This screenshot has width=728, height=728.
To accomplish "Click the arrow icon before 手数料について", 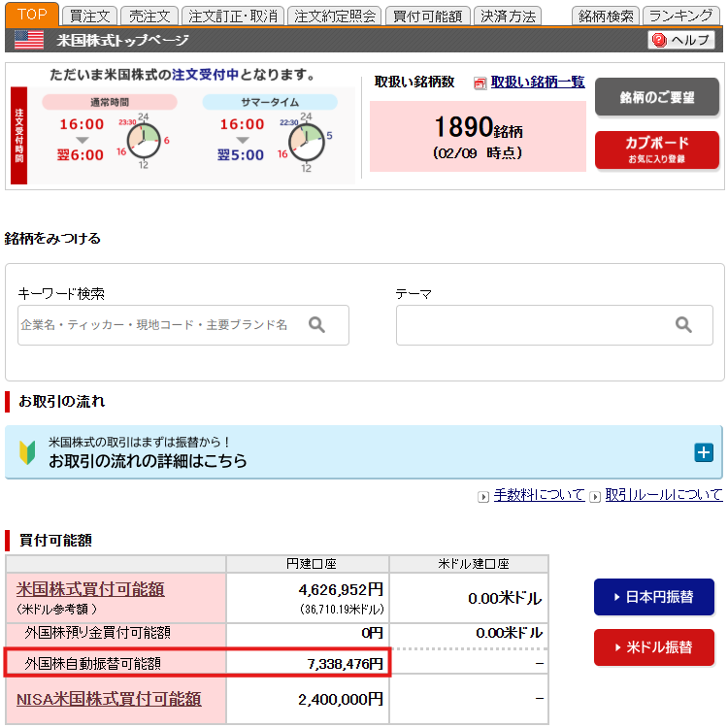I will tap(483, 496).
